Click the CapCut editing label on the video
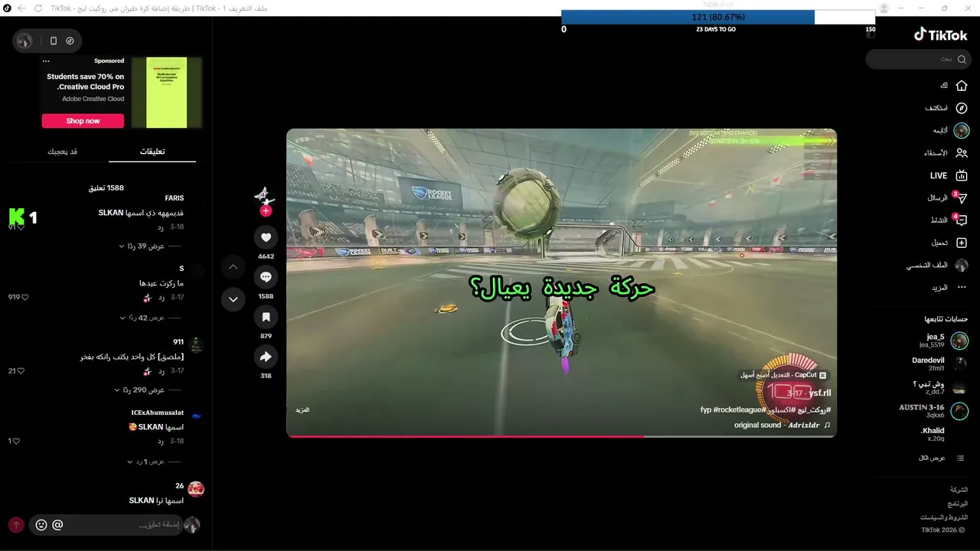This screenshot has width=980, height=551. [x=783, y=375]
